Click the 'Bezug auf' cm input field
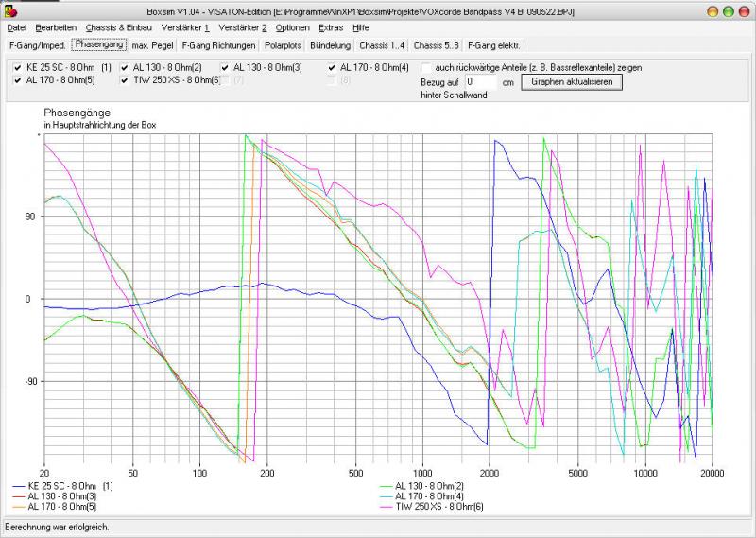Screen dimensions: 756x538 click(481, 82)
